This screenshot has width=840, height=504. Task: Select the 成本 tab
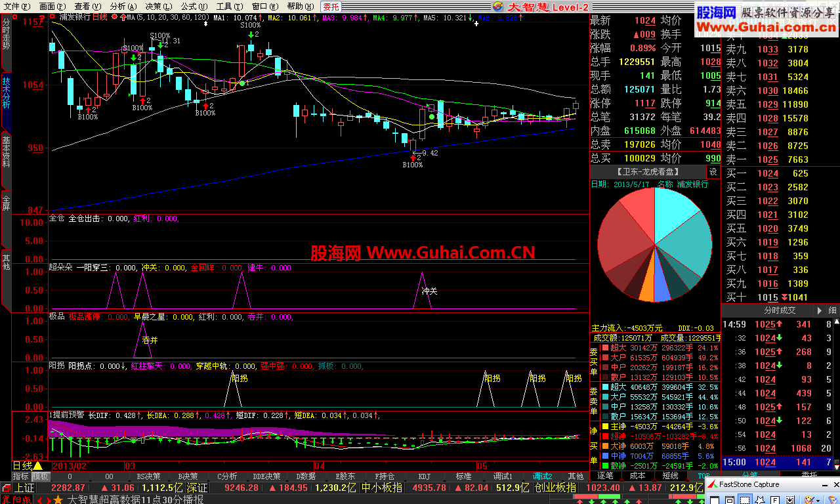(x=637, y=475)
